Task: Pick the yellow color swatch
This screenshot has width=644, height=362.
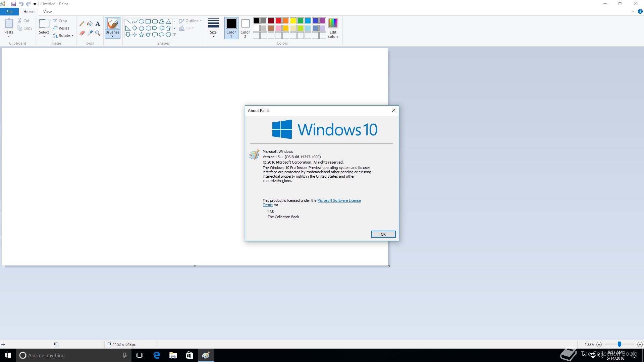Action: tap(293, 21)
